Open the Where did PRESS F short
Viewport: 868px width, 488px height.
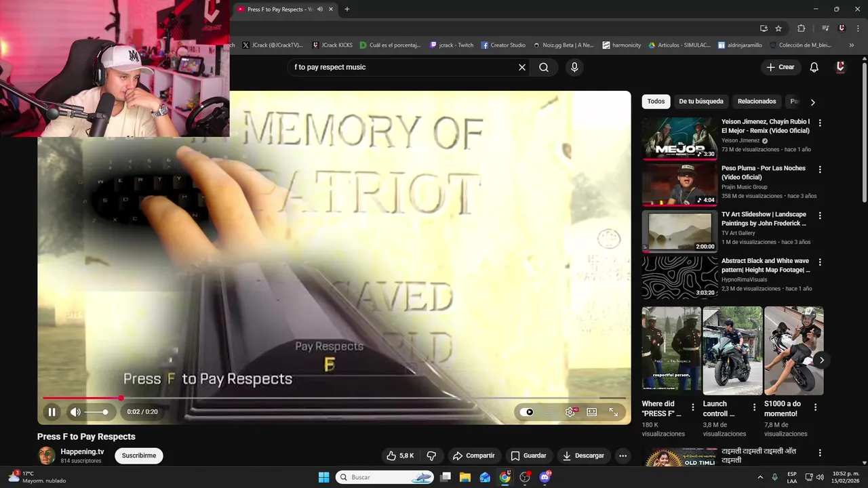click(x=671, y=351)
